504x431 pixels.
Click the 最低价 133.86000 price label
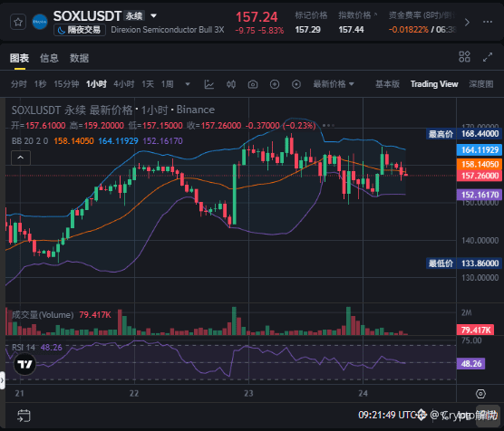click(x=464, y=263)
